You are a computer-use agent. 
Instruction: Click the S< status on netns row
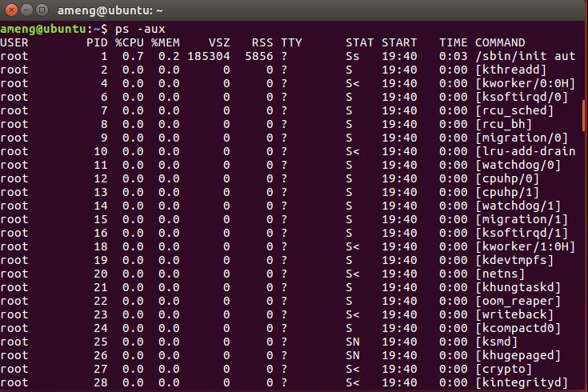point(353,274)
